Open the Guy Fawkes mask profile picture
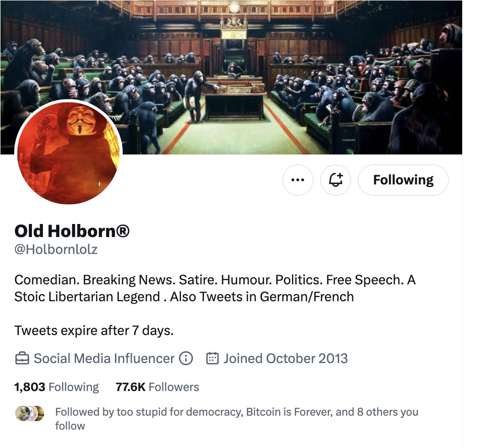 point(69,152)
